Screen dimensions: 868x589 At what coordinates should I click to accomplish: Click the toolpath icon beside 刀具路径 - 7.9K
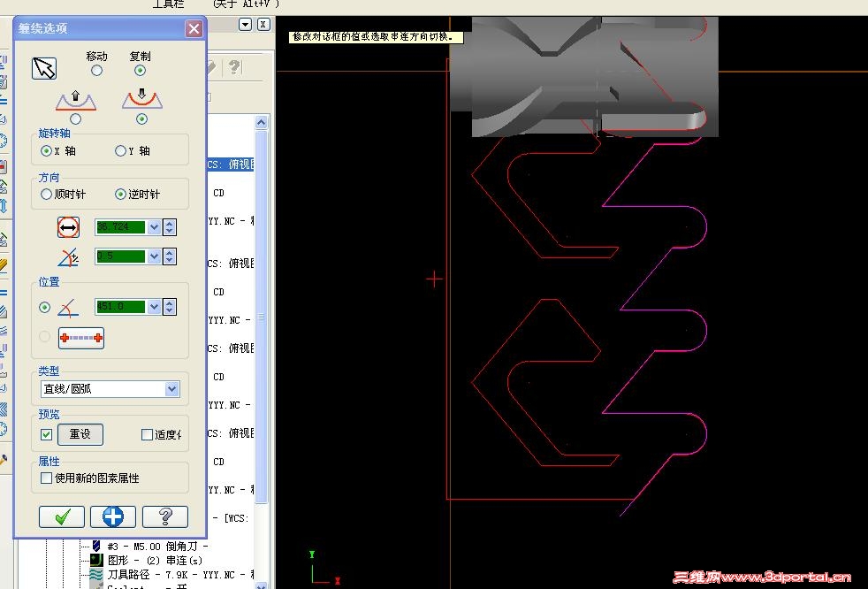(x=96, y=574)
